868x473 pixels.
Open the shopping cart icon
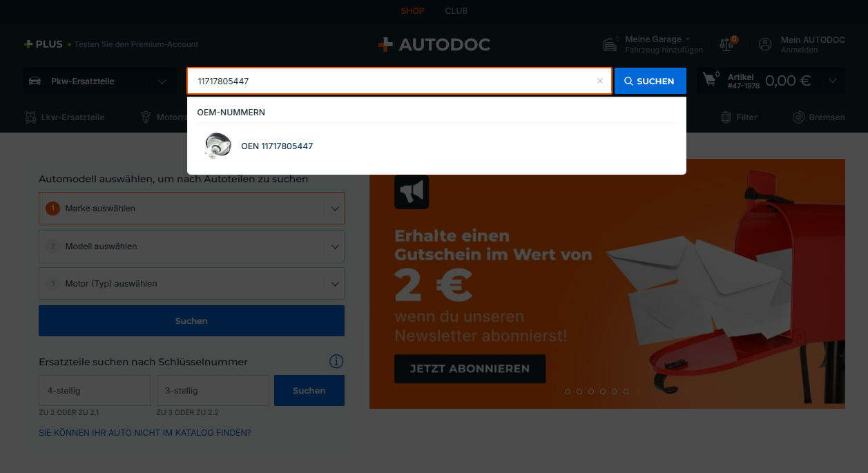pyautogui.click(x=710, y=80)
